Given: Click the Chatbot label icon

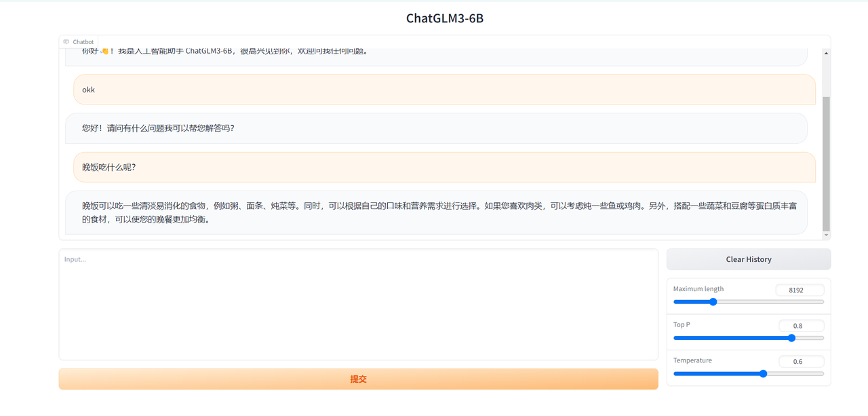Looking at the screenshot, I should point(66,42).
